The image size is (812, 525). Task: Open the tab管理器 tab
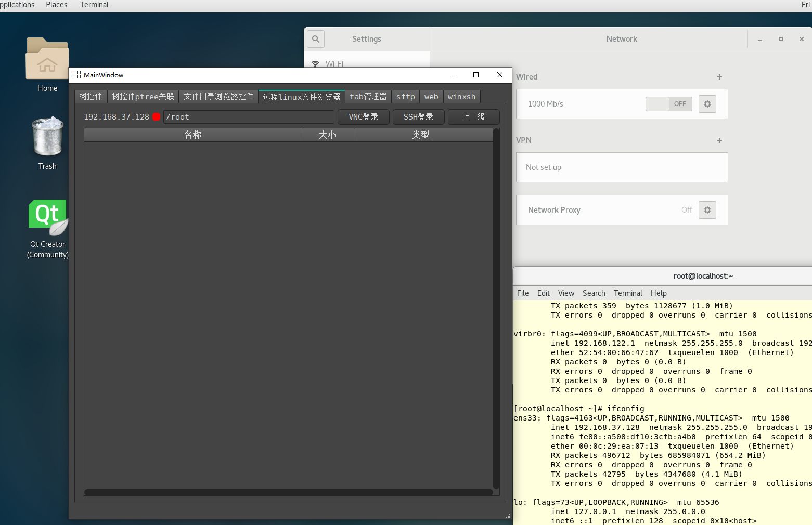[368, 97]
